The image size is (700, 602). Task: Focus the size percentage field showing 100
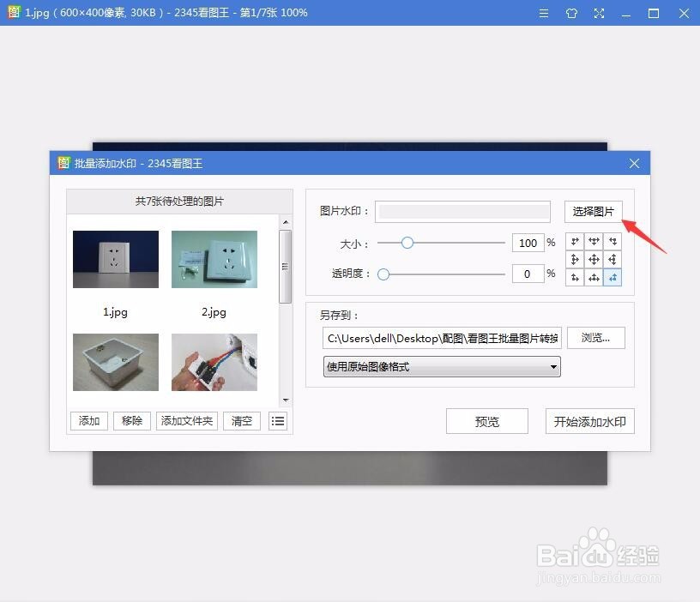(528, 243)
